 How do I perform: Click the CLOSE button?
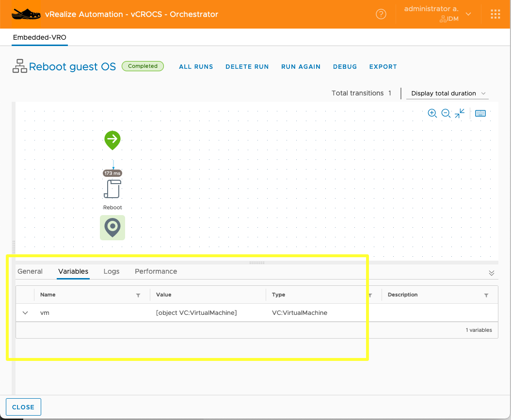(x=23, y=407)
